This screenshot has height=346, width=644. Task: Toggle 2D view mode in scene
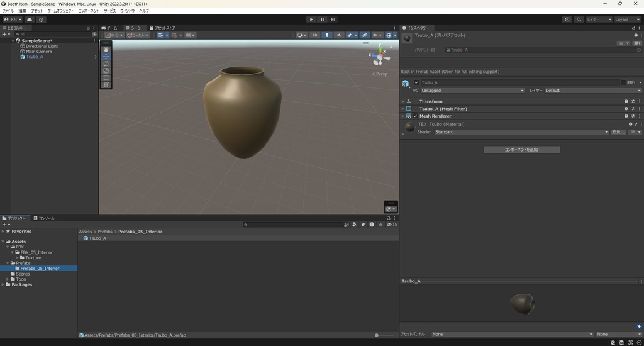coord(314,35)
